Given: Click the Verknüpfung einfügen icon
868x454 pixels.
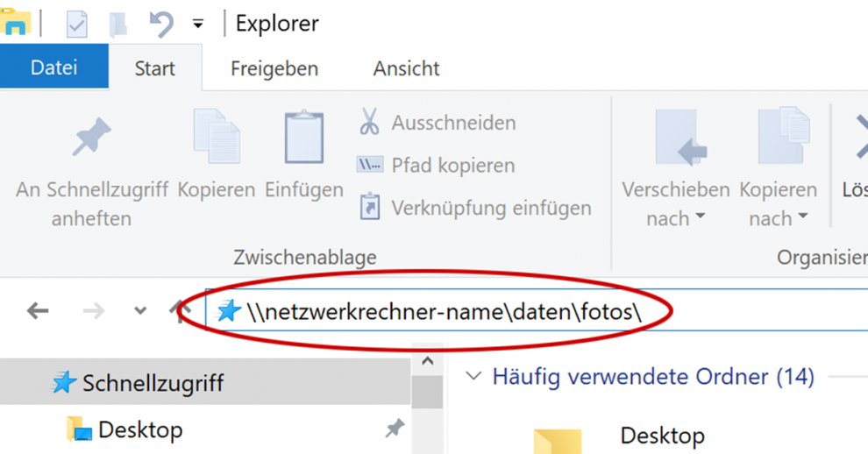Looking at the screenshot, I should (369, 208).
